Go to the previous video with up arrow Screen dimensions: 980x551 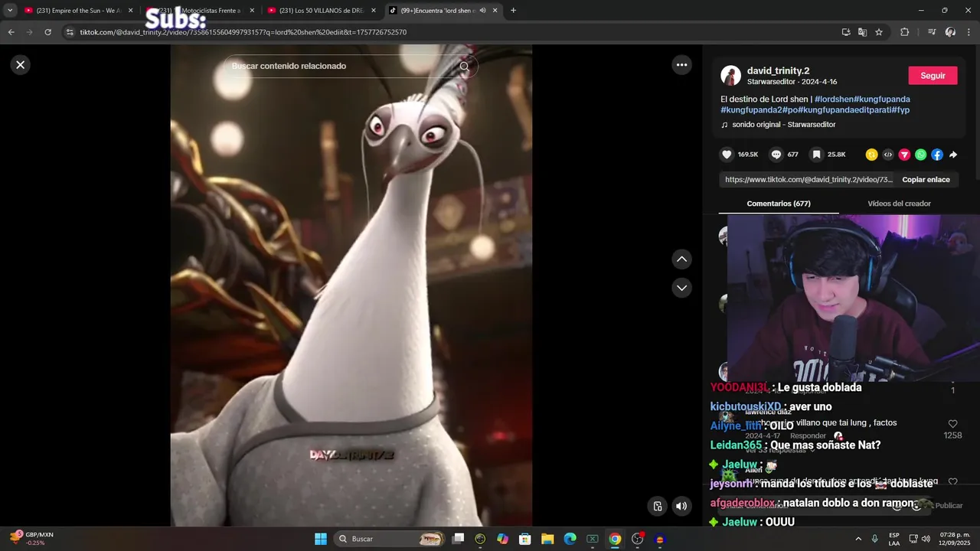(681, 259)
